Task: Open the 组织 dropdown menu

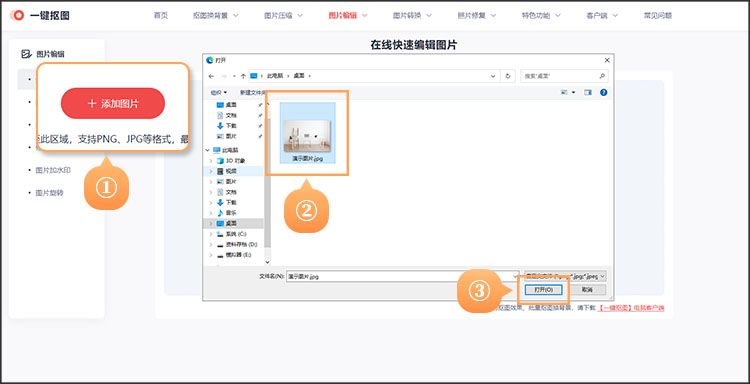Action: tap(219, 92)
